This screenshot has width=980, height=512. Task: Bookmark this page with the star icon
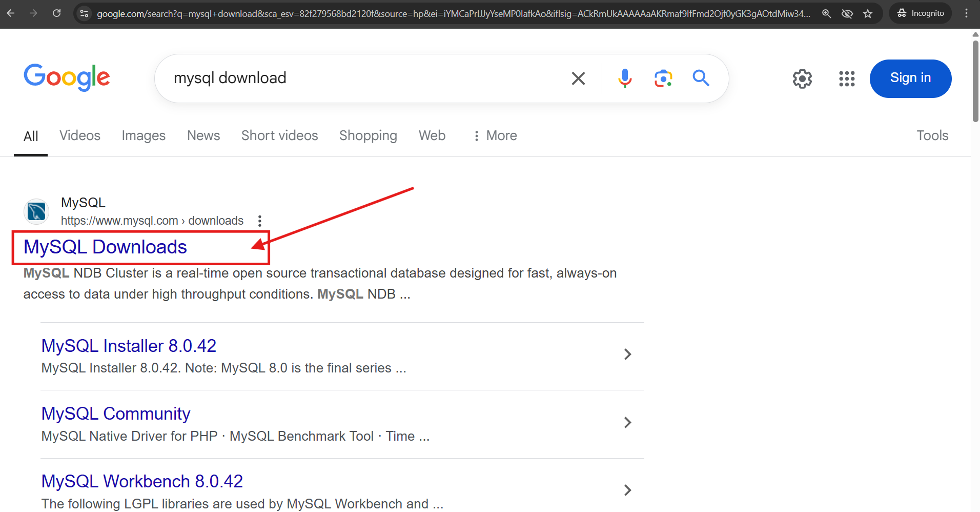(868, 14)
